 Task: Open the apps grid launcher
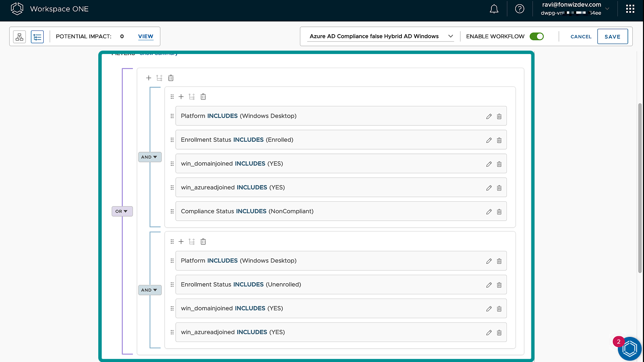click(x=630, y=9)
